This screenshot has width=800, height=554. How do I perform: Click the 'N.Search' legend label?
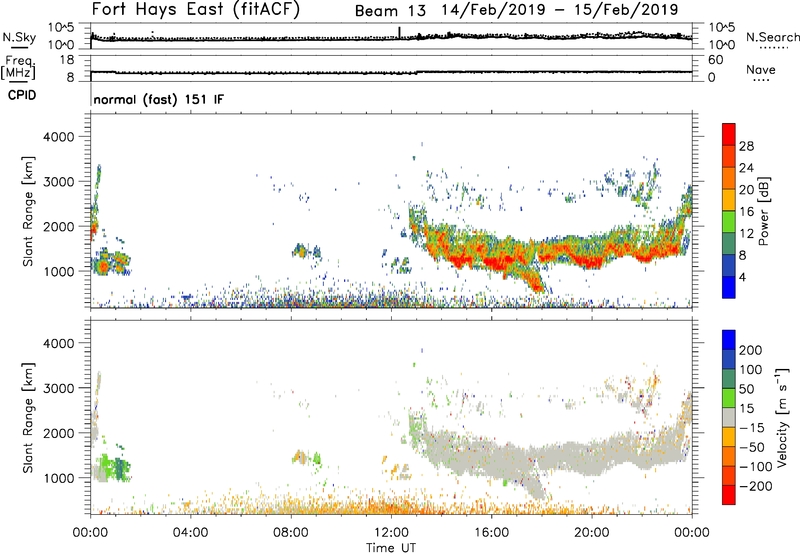[772, 37]
